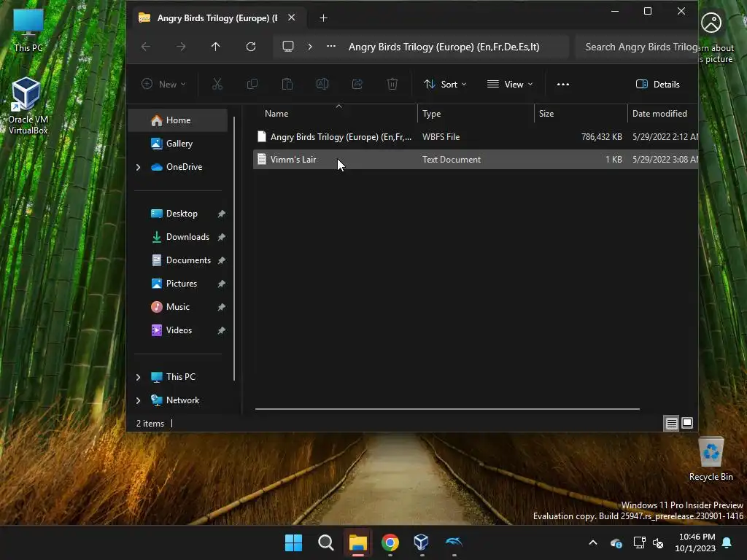Open the See more toolbar ellipsis
This screenshot has width=747, height=560.
(563, 85)
